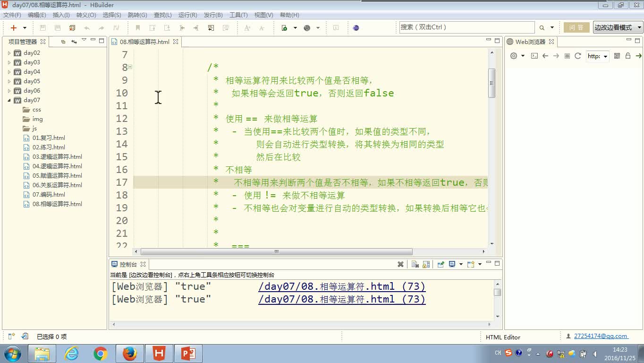Collapse the day07 project

click(x=9, y=100)
